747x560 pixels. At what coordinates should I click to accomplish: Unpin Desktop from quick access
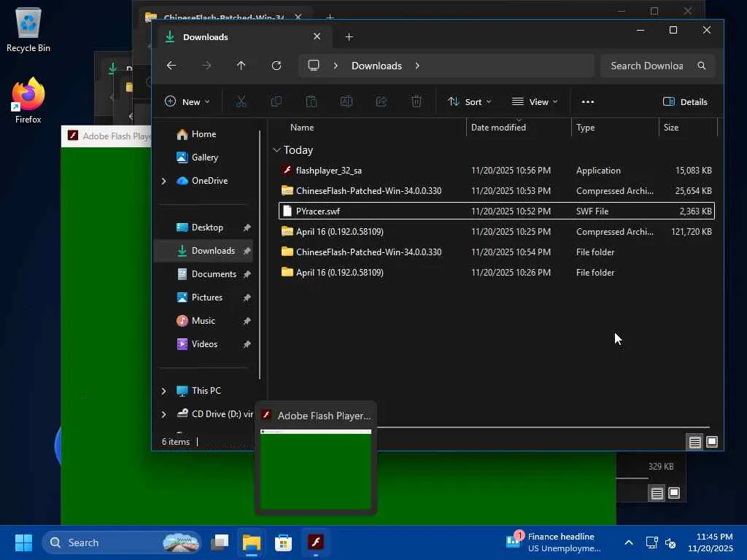[247, 227]
